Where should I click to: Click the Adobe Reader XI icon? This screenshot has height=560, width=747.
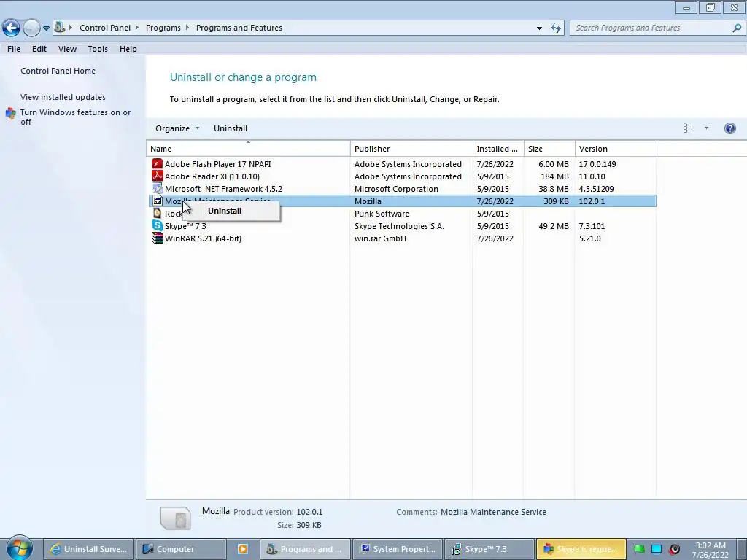(x=157, y=176)
